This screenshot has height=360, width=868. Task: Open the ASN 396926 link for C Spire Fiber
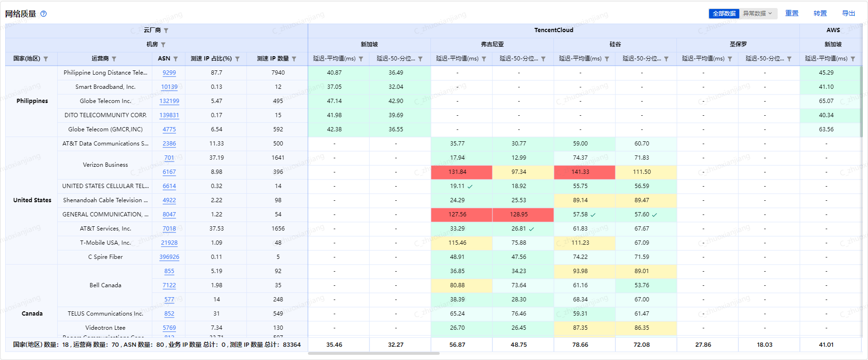[x=169, y=257]
